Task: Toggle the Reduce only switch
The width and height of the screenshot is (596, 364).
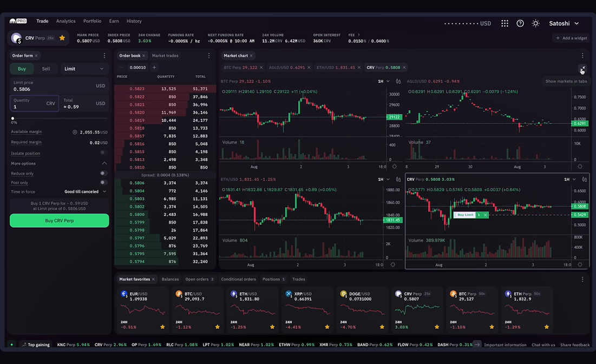Action: tap(103, 173)
